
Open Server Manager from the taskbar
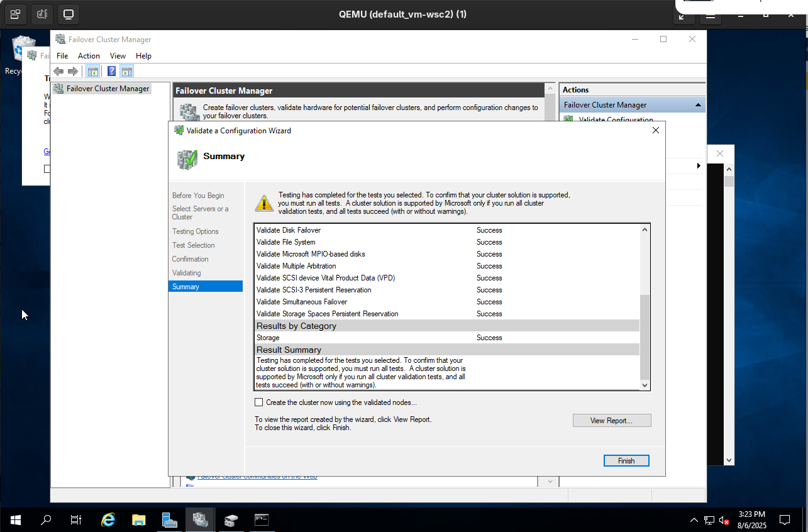(x=169, y=520)
